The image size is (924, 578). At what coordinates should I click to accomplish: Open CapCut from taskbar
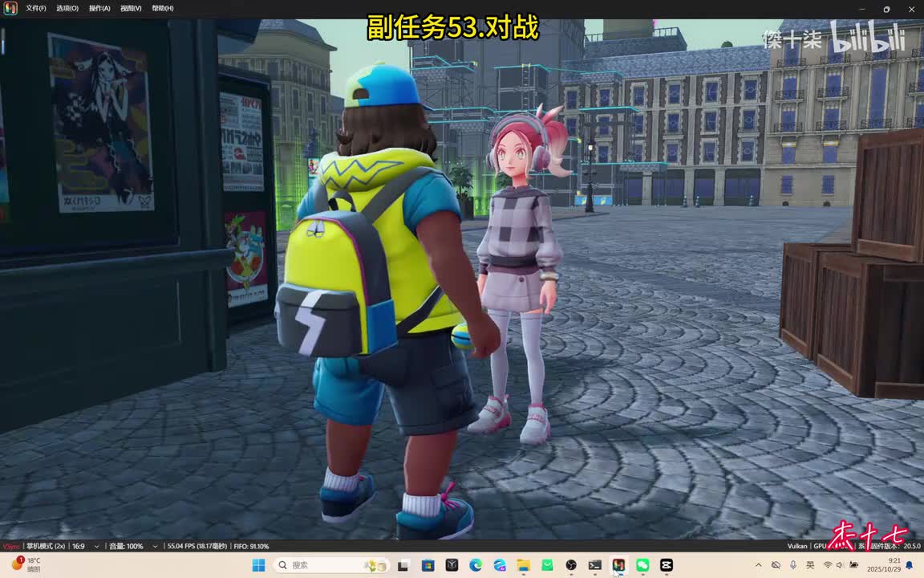667,565
